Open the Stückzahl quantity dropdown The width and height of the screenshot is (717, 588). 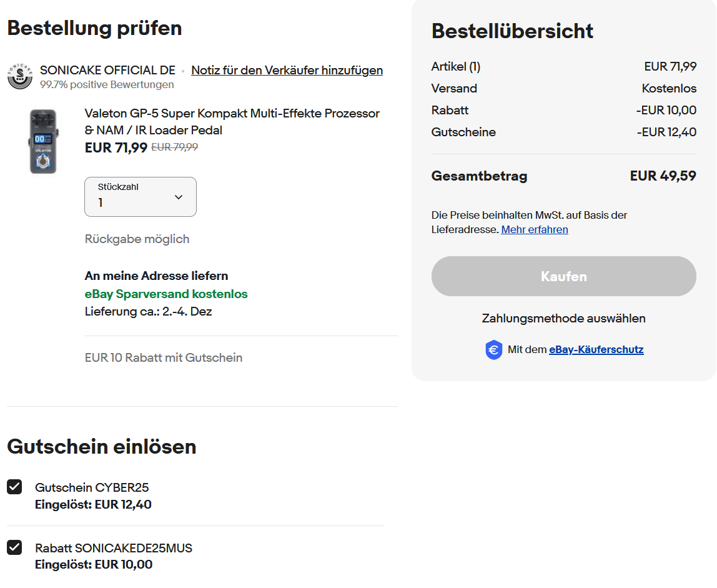pyautogui.click(x=141, y=197)
